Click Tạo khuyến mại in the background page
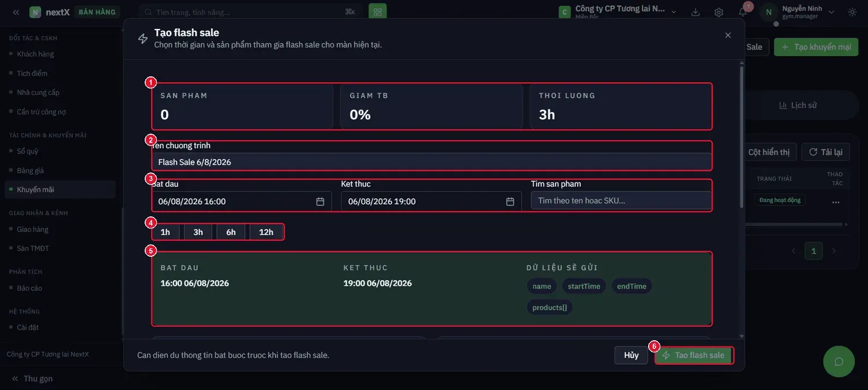This screenshot has height=390, width=868. (x=816, y=47)
